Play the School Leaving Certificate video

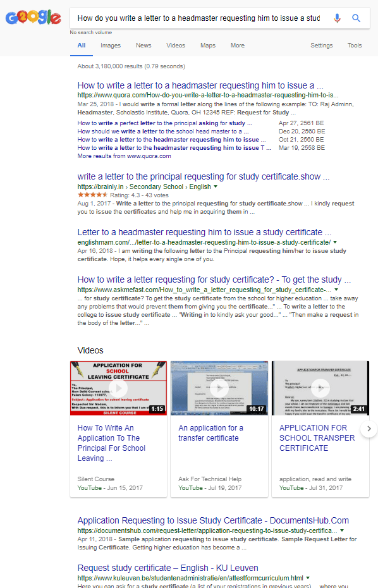pos(118,388)
